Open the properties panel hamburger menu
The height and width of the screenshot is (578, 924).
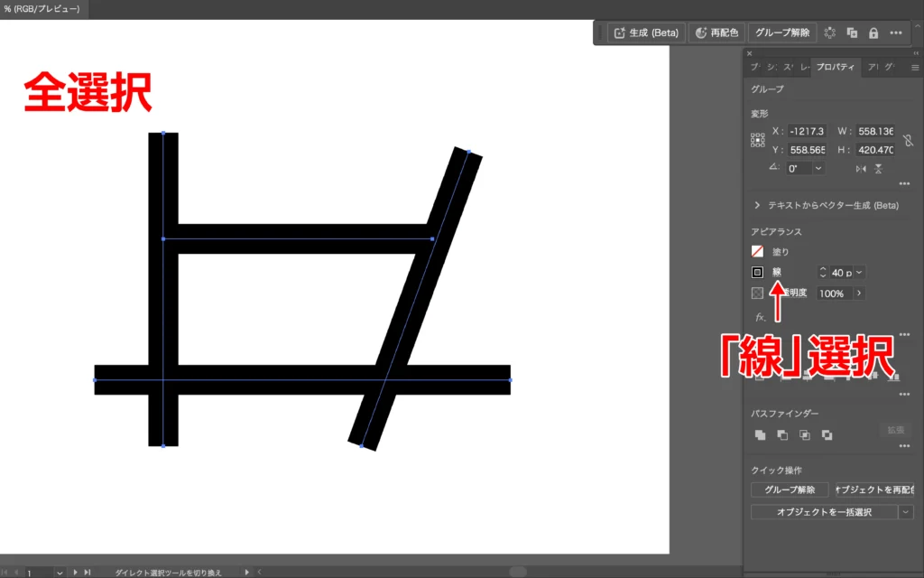pos(915,67)
